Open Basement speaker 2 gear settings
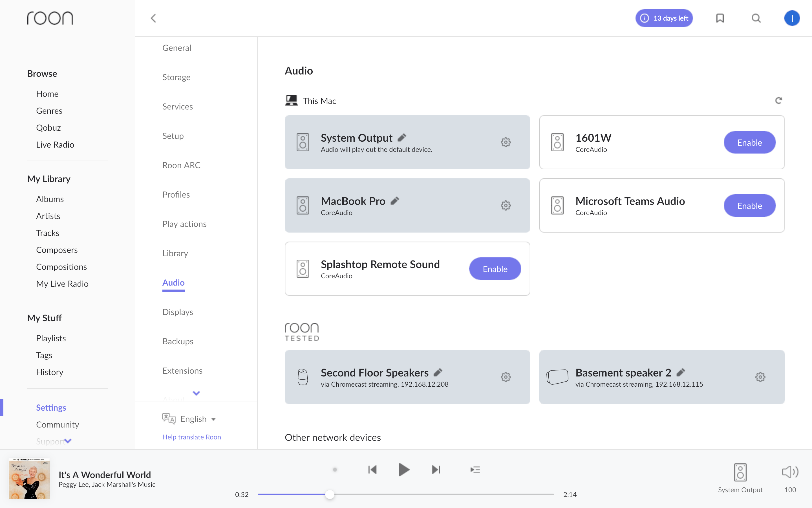The height and width of the screenshot is (508, 812). point(760,377)
